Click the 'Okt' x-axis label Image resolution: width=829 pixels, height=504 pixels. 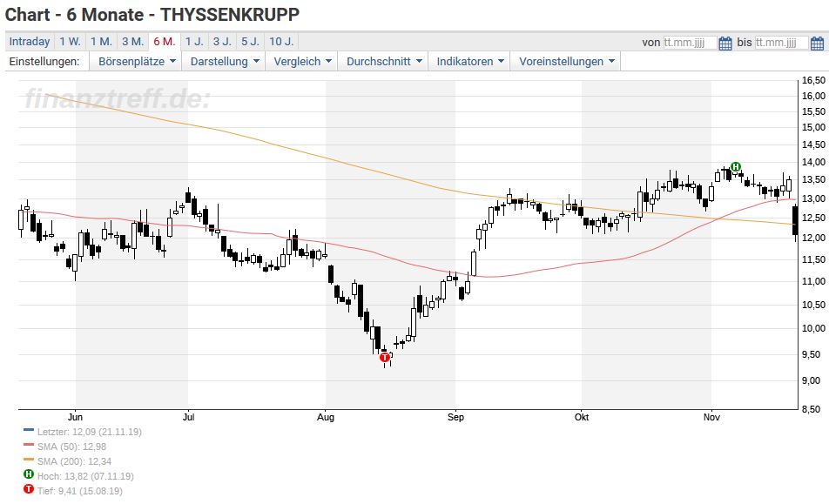(x=582, y=417)
